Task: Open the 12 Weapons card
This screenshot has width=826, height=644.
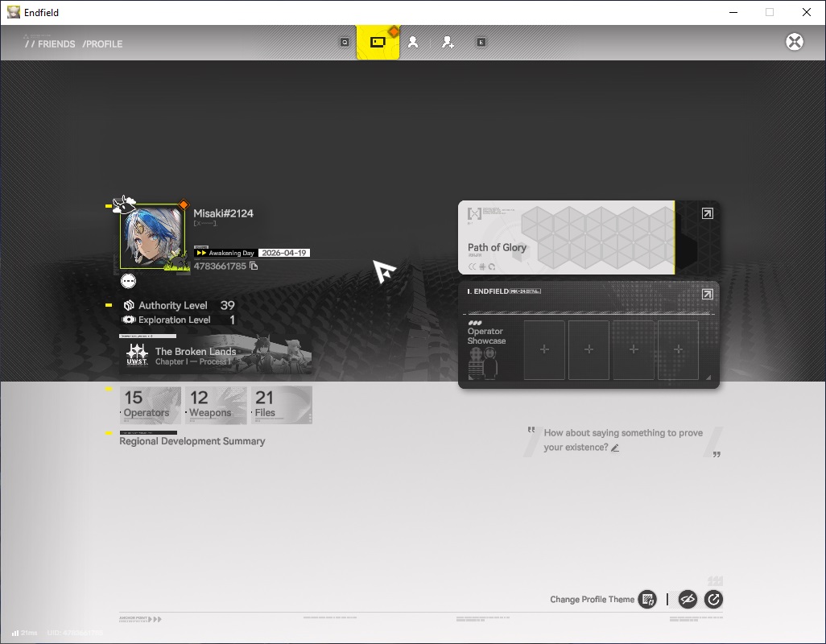Action: tap(216, 405)
